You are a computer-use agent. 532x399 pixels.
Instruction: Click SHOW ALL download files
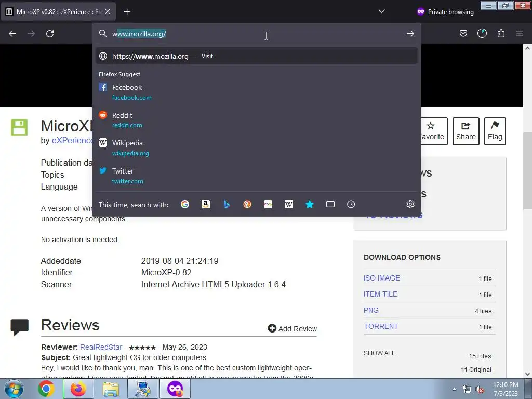pos(379,353)
